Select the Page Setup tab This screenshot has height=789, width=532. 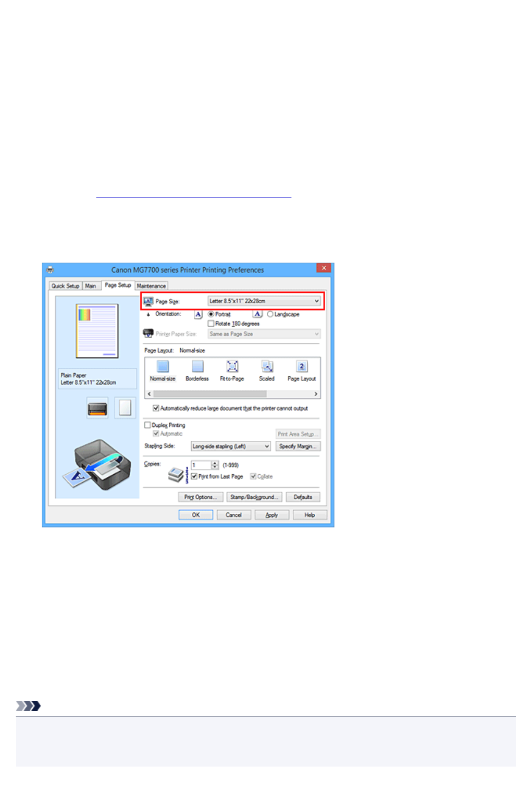tap(118, 285)
